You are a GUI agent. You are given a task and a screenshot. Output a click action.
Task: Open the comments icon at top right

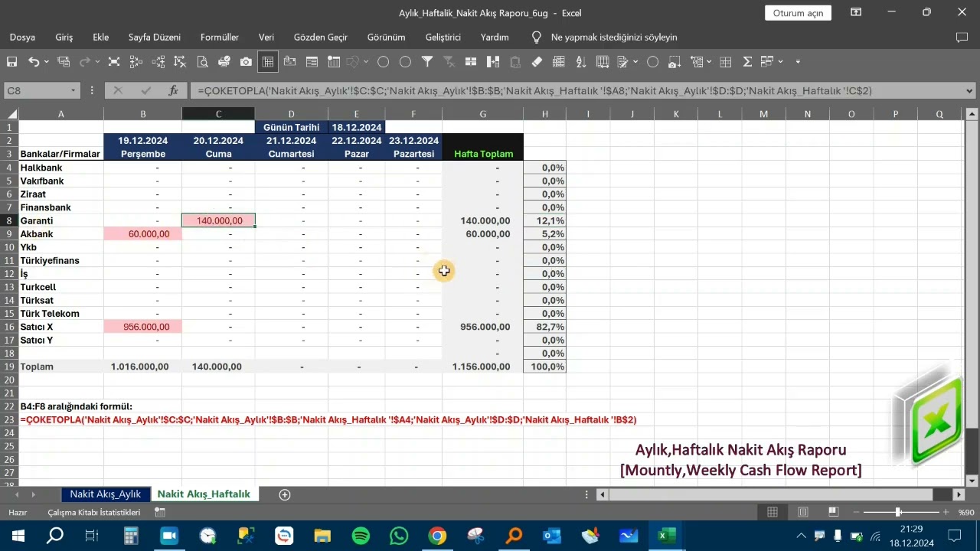(x=962, y=37)
